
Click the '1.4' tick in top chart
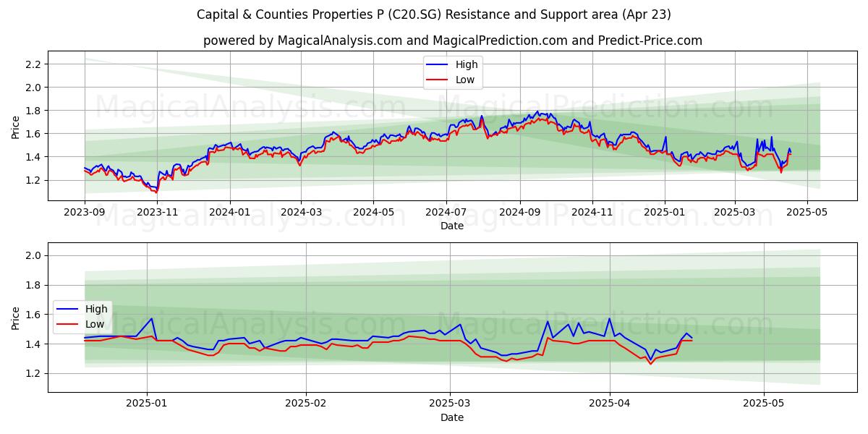pyautogui.click(x=34, y=157)
